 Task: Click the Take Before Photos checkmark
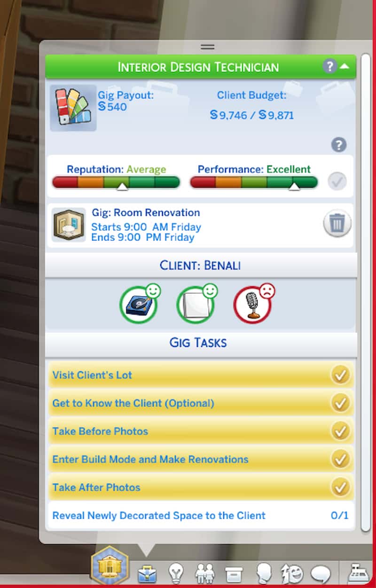[x=340, y=431]
